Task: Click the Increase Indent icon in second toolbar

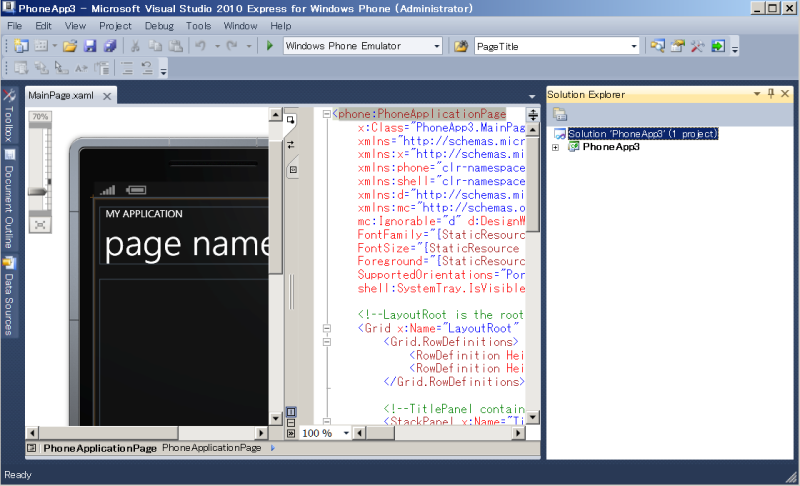Action: click(x=127, y=68)
